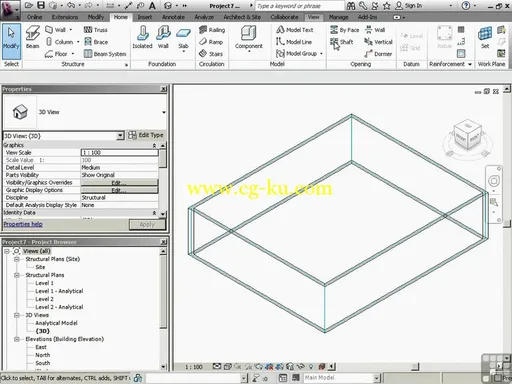Open the navigation steering wheel

[494, 181]
